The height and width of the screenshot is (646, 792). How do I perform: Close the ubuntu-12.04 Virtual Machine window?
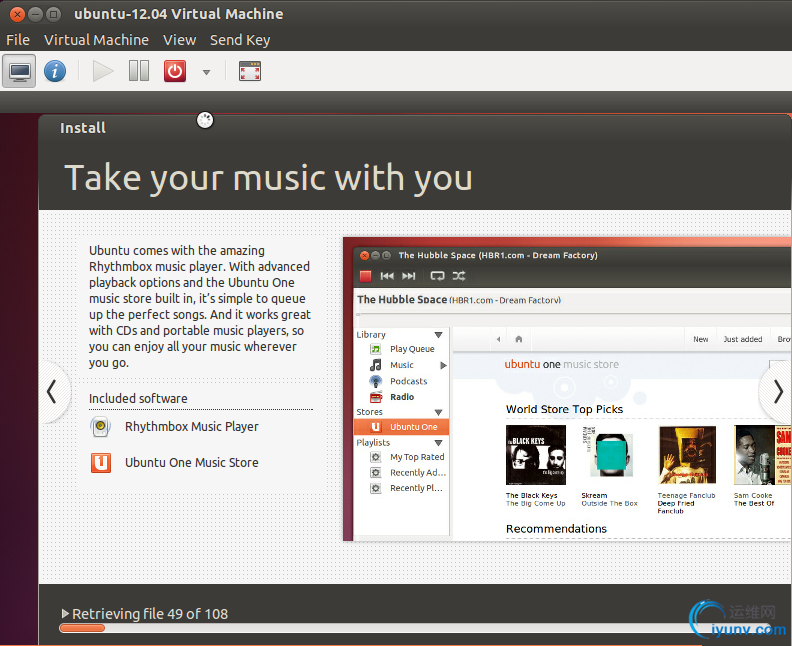(x=17, y=14)
